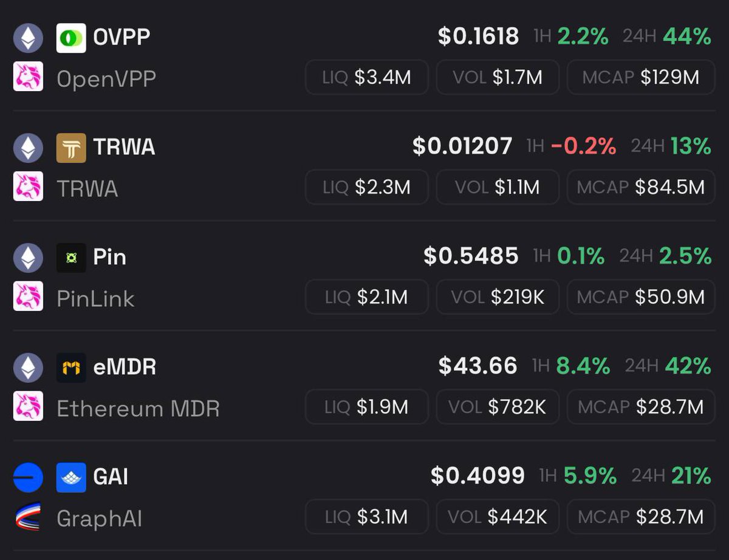The width and height of the screenshot is (729, 560).
Task: Click the TRWA gold token logo
Action: (x=71, y=148)
